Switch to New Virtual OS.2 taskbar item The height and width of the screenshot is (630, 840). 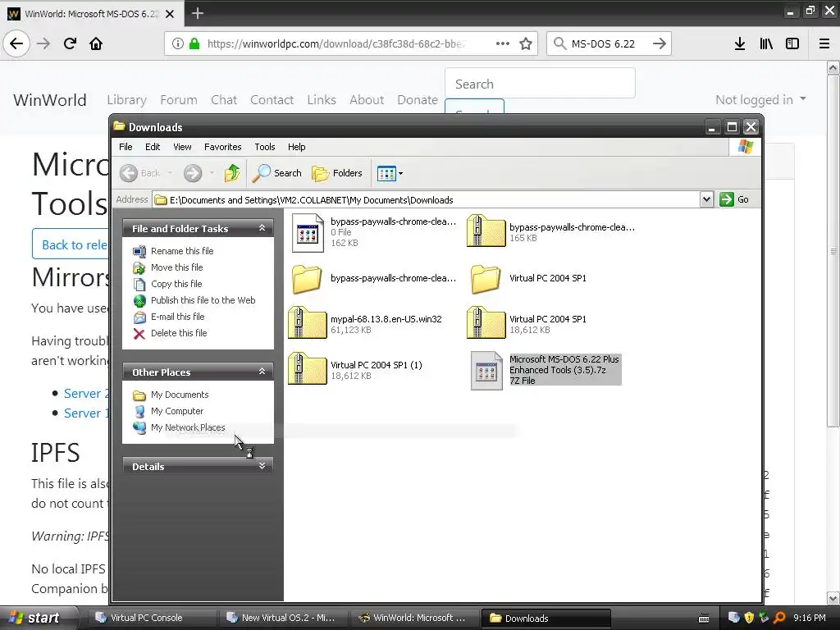282,618
